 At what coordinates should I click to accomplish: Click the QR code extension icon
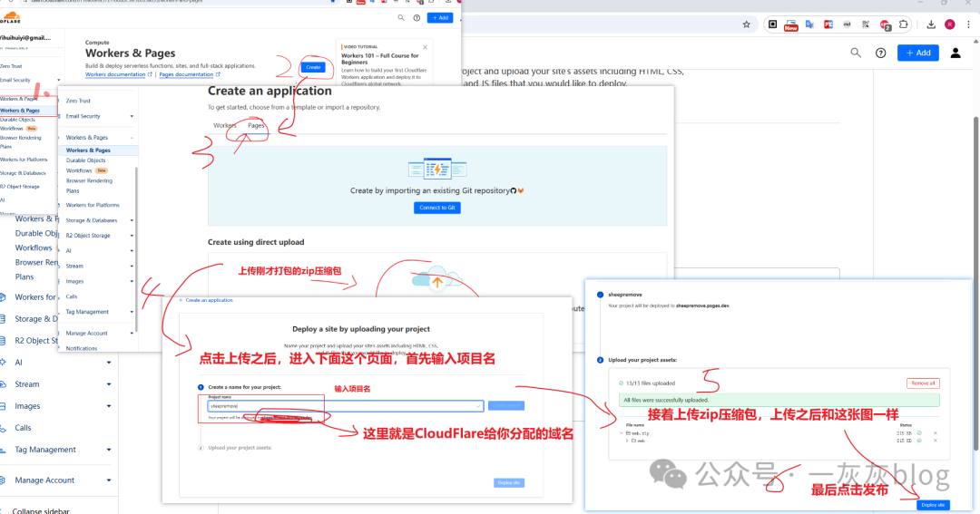(866, 24)
